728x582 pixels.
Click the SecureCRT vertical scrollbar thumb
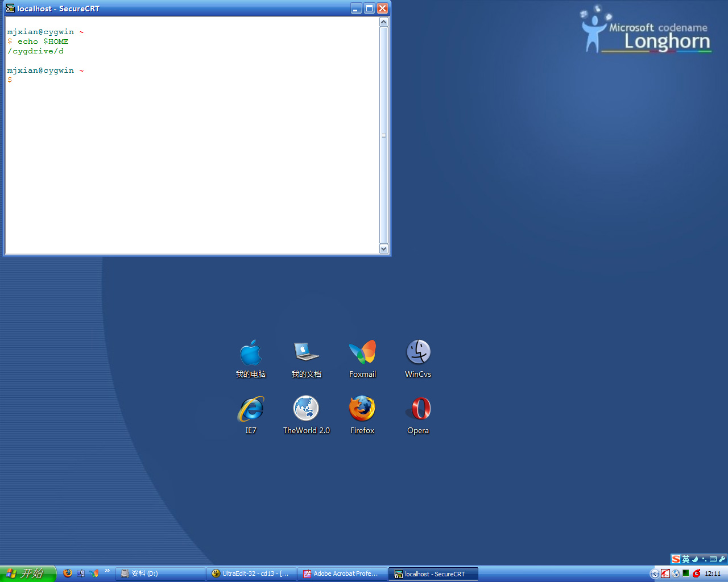(383, 135)
